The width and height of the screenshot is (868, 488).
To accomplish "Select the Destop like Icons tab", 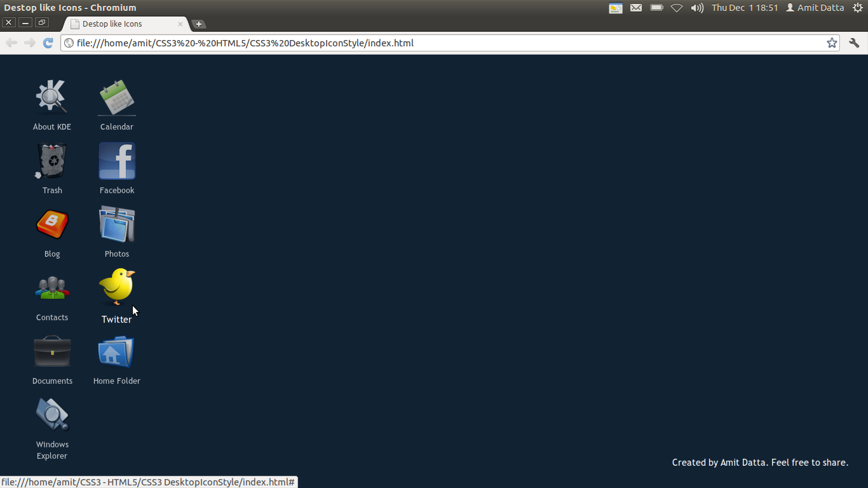I will (x=121, y=24).
